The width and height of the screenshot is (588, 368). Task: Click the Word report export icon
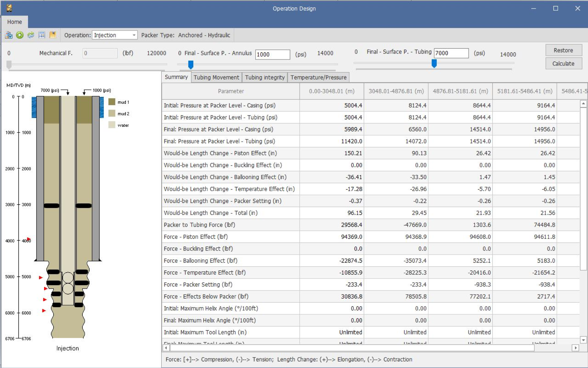9,35
